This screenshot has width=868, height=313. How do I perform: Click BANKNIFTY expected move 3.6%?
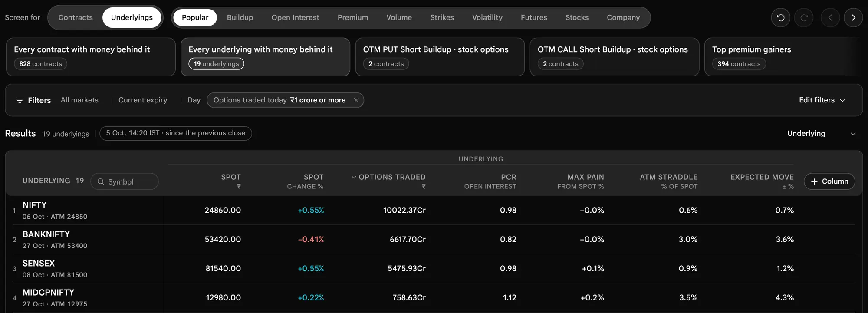pos(785,240)
